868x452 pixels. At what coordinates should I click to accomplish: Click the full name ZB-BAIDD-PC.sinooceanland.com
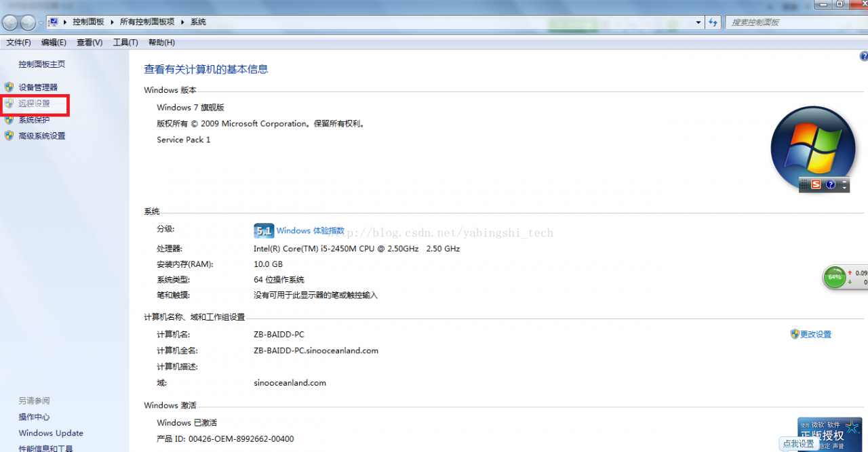(x=316, y=351)
